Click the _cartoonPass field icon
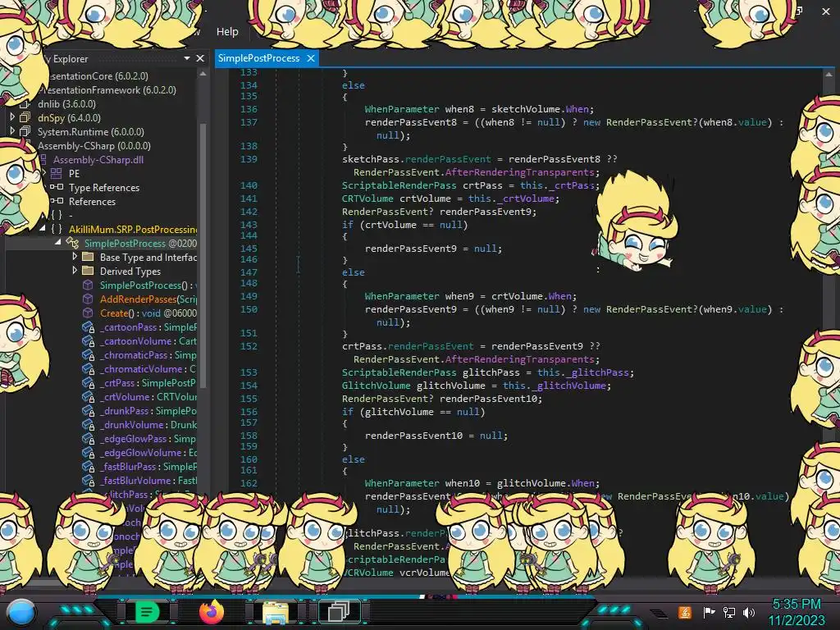840x630 pixels. click(x=89, y=327)
